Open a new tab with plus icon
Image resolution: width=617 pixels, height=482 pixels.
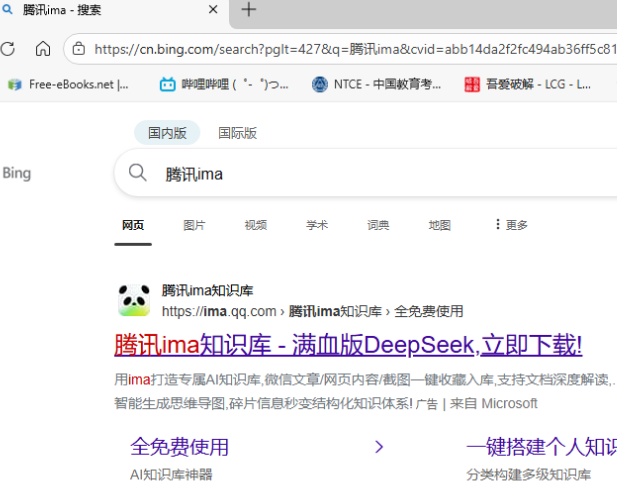[x=249, y=10]
